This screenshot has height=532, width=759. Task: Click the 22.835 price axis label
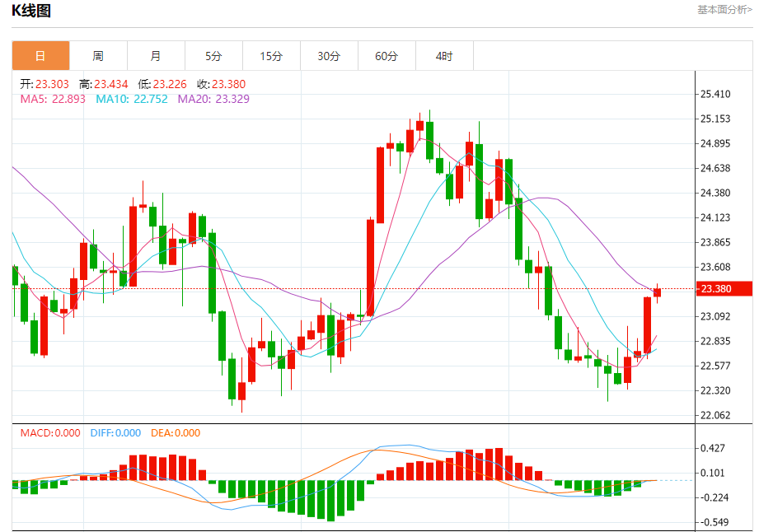[715, 341]
